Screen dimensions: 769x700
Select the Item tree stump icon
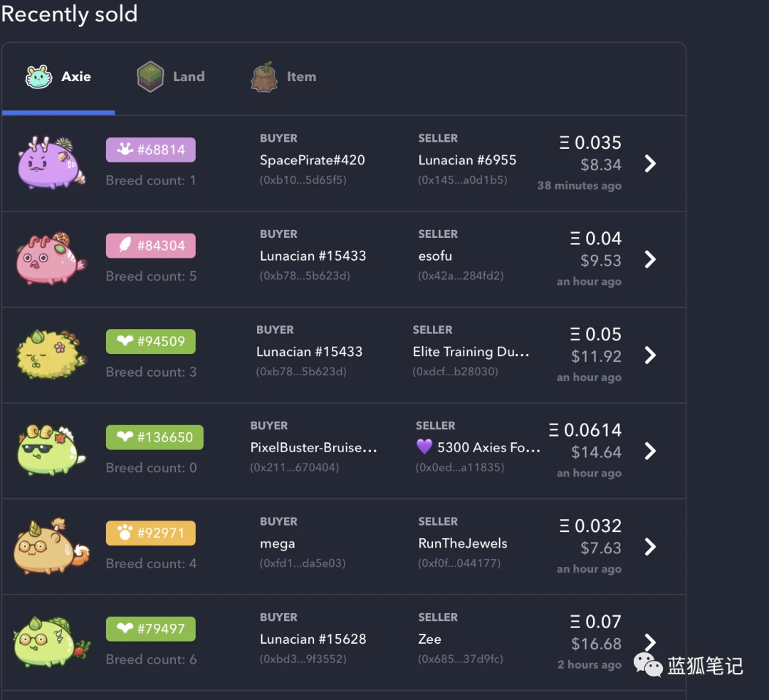tap(264, 76)
